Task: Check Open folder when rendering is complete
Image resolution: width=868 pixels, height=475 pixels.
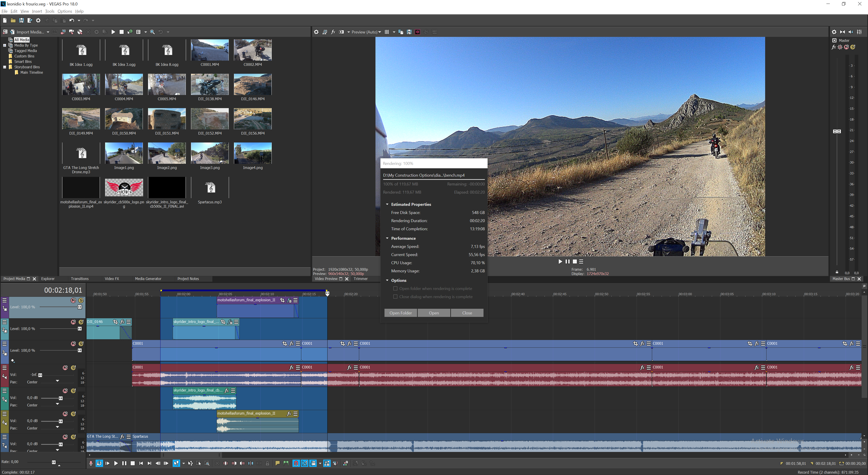Action: point(395,289)
